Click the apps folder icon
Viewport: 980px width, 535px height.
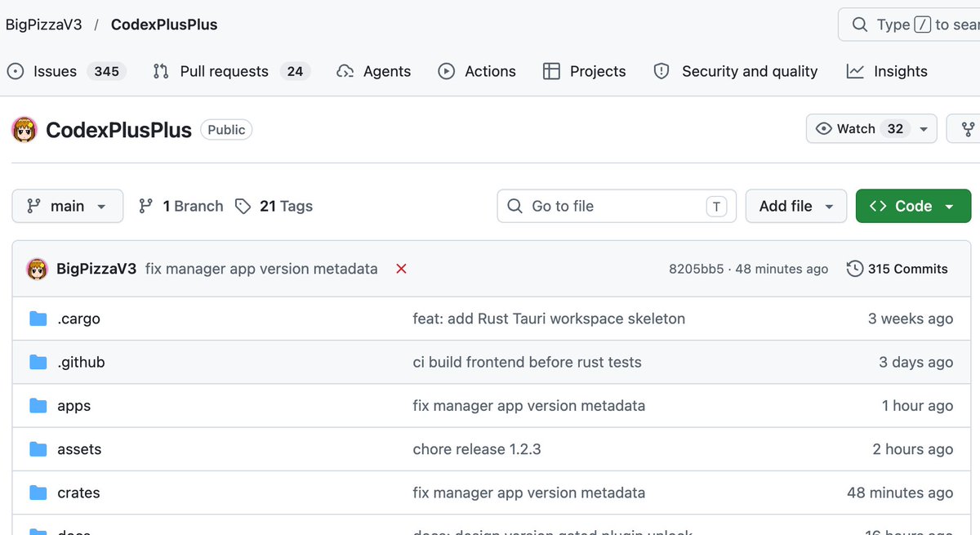[38, 405]
